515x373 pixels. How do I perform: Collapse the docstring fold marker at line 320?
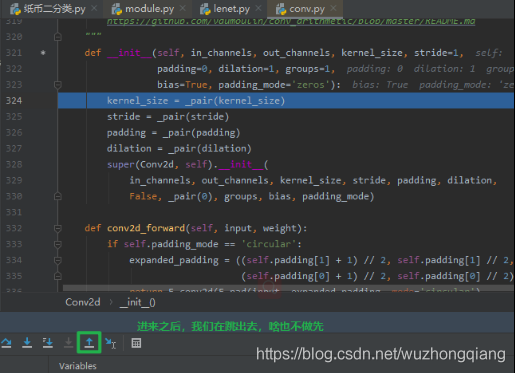point(58,37)
